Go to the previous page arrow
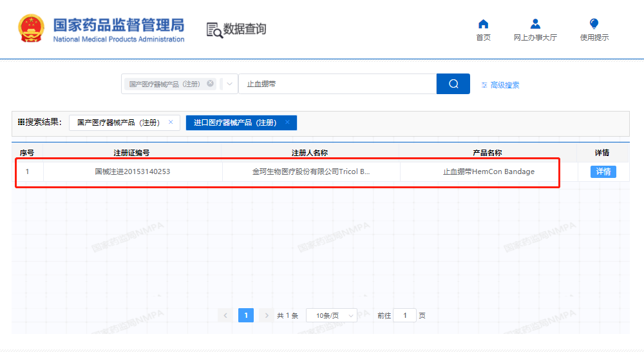 click(225, 315)
